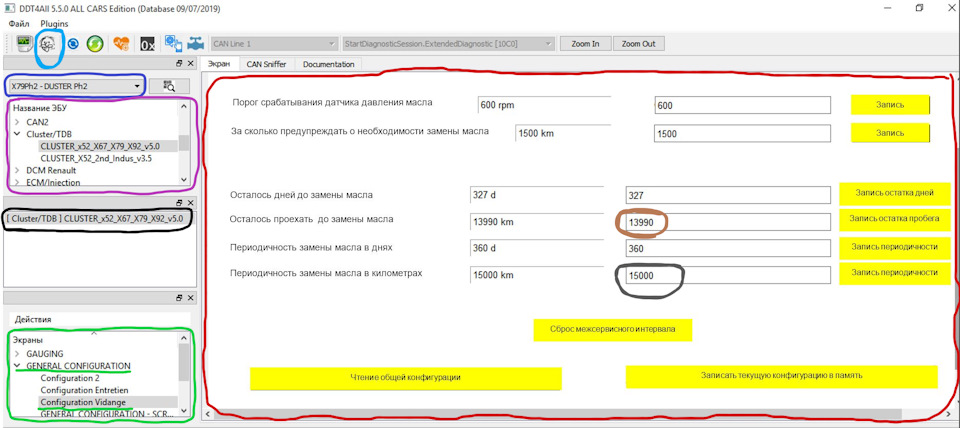Viewport: 960px width, 428px height.
Task: Click Запись периодичности beside the 15000 field
Action: click(x=894, y=273)
